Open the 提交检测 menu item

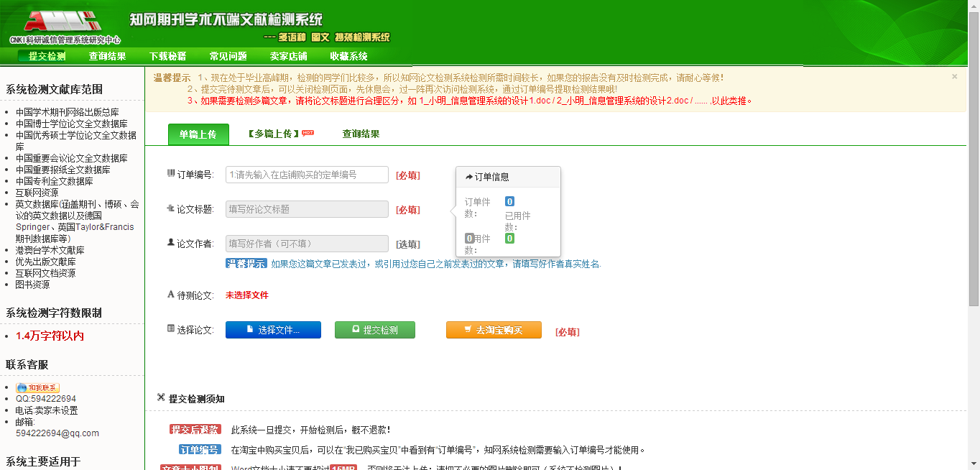pos(47,56)
